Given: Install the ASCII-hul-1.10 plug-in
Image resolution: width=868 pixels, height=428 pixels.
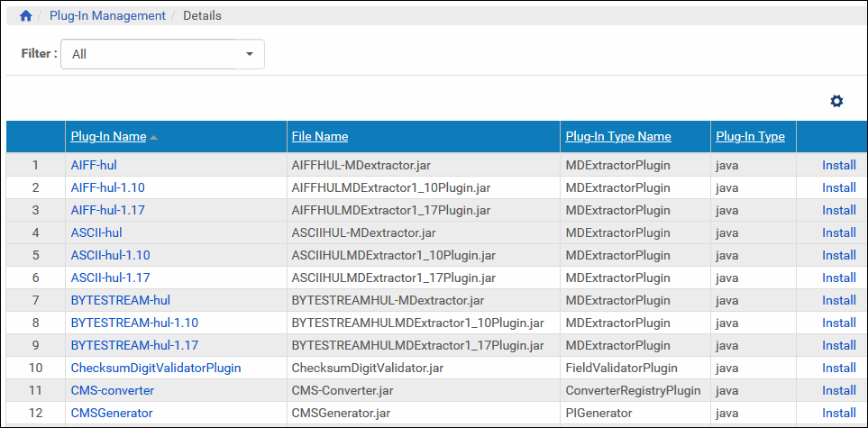Looking at the screenshot, I should point(838,255).
